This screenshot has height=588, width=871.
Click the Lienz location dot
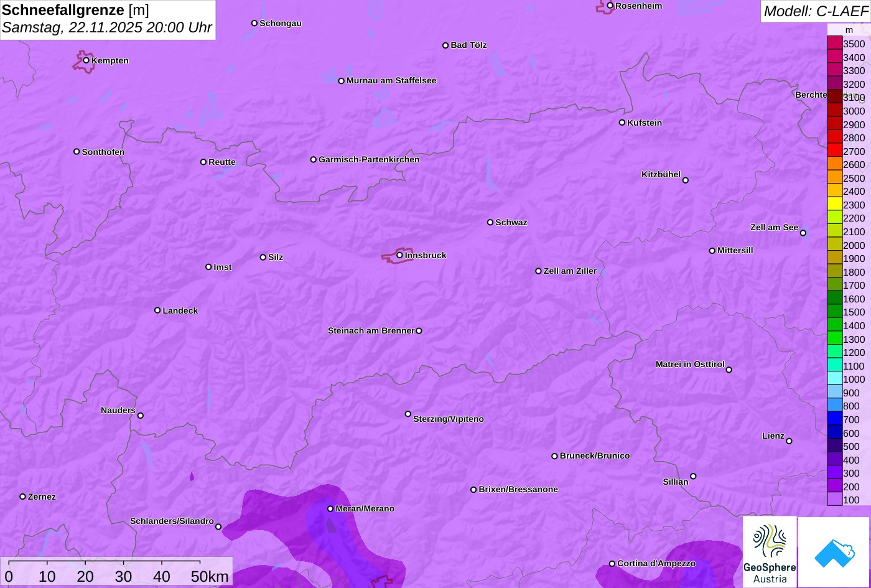(x=789, y=441)
